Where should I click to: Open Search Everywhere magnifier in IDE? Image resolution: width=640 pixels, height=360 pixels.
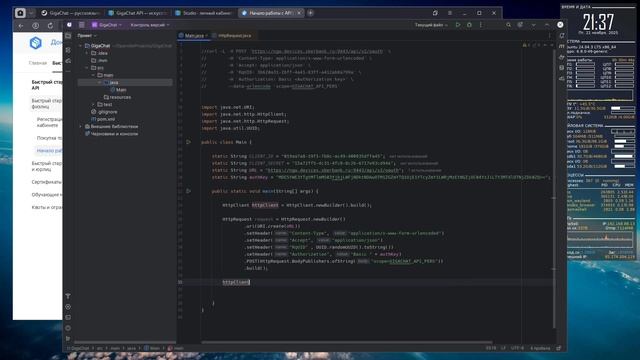(509, 25)
